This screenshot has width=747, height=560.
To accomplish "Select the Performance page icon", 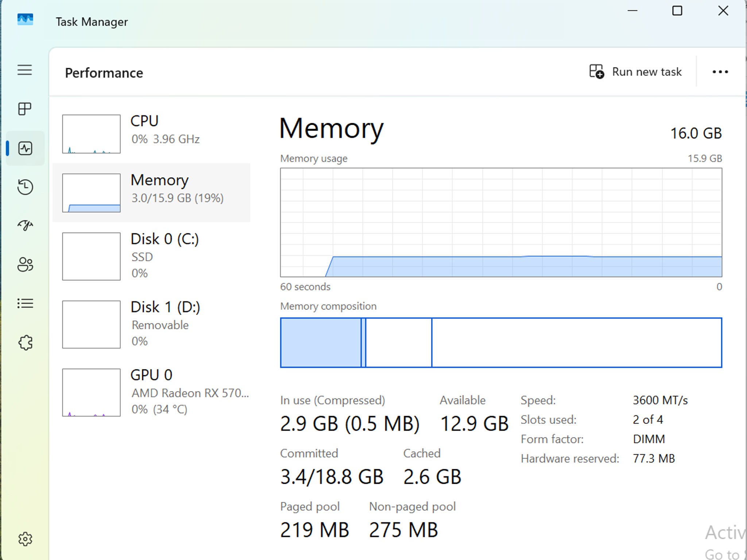I will 25,148.
